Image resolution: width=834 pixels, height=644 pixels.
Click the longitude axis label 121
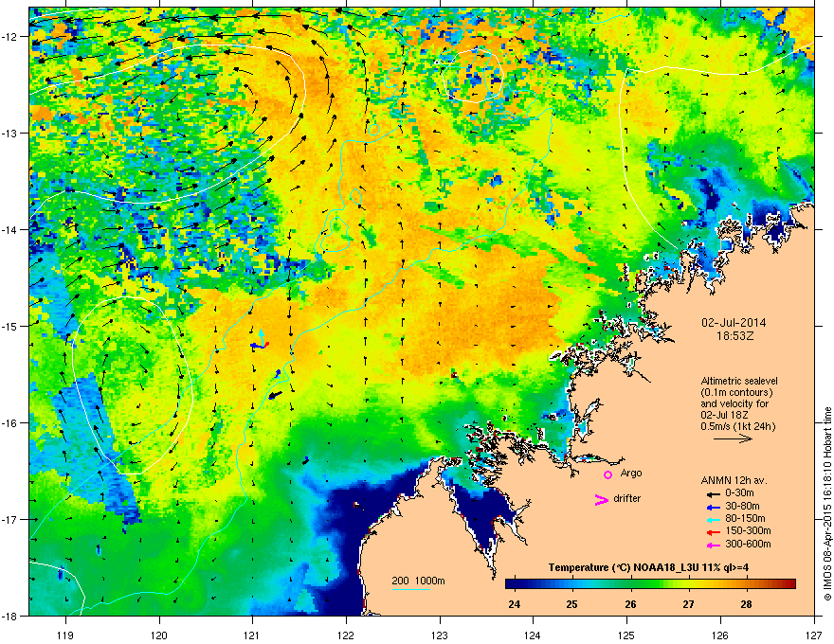coord(252,635)
